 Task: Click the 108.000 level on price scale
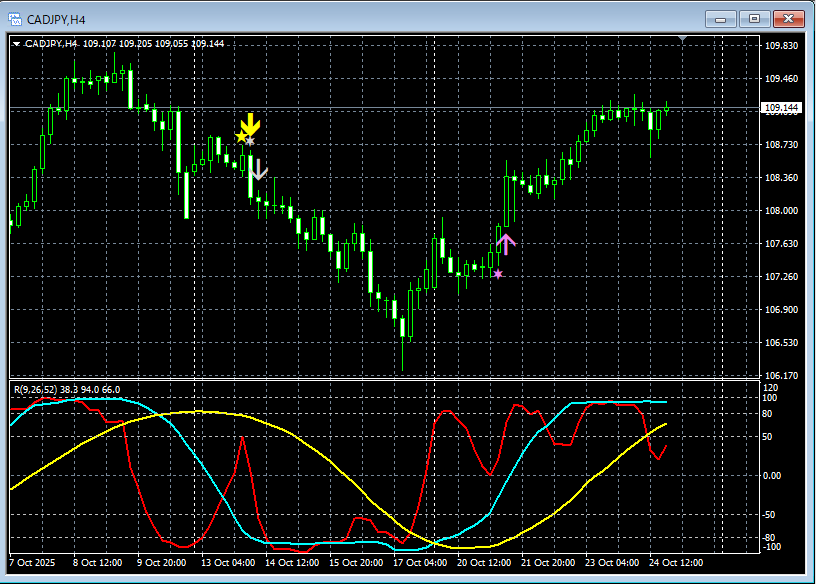pos(781,211)
